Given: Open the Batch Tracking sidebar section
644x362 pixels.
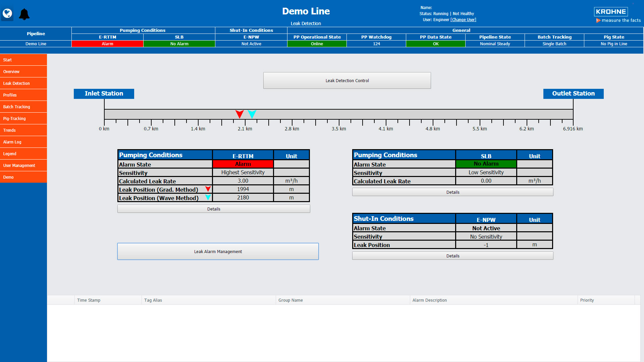Looking at the screenshot, I should [23, 107].
